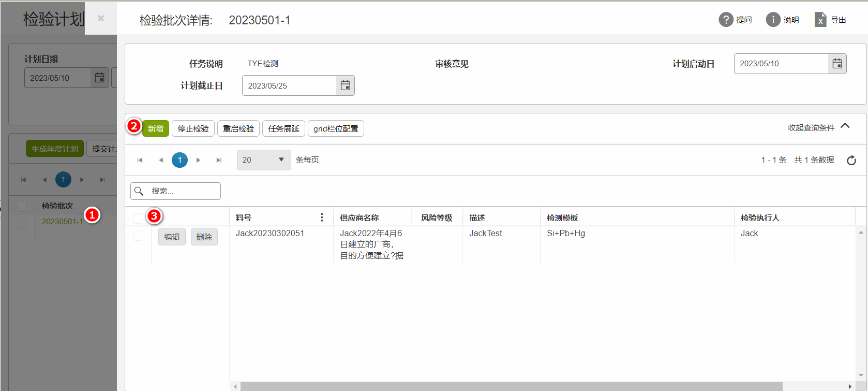Viewport: 868px width, 391px height.
Task: Edit the Jack20230302051 row
Action: [x=172, y=237]
